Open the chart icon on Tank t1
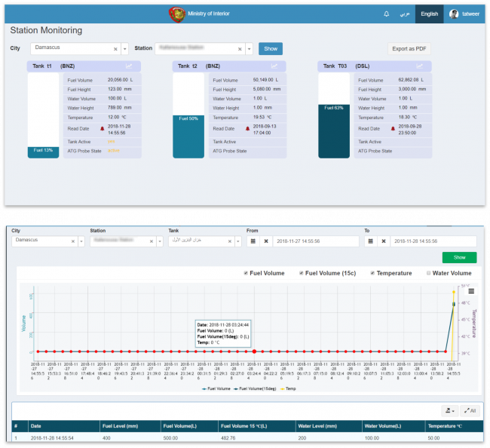490x448 pixels. (x=130, y=66)
